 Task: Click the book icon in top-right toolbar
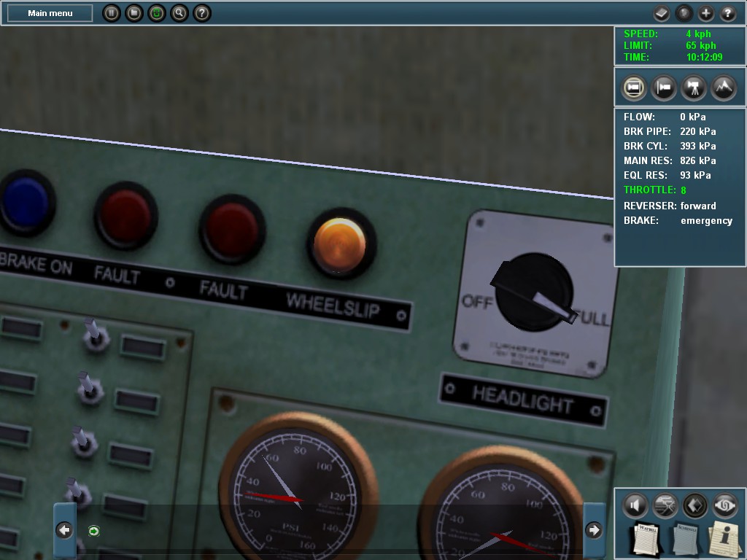click(x=661, y=13)
